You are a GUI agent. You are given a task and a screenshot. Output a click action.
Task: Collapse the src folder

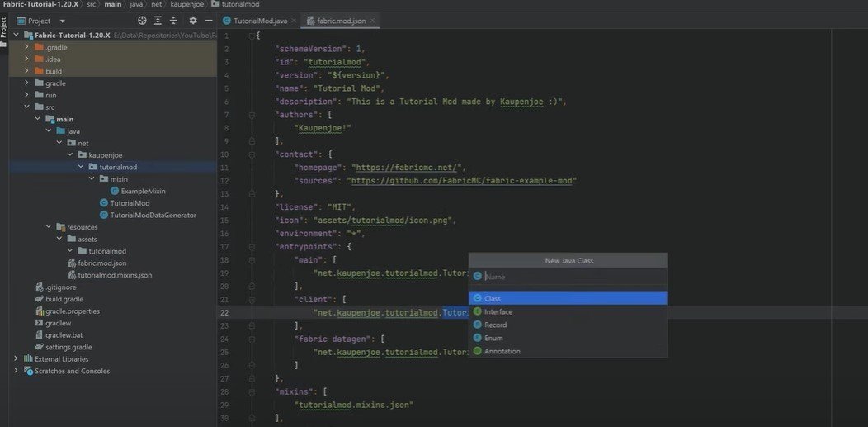(x=26, y=107)
